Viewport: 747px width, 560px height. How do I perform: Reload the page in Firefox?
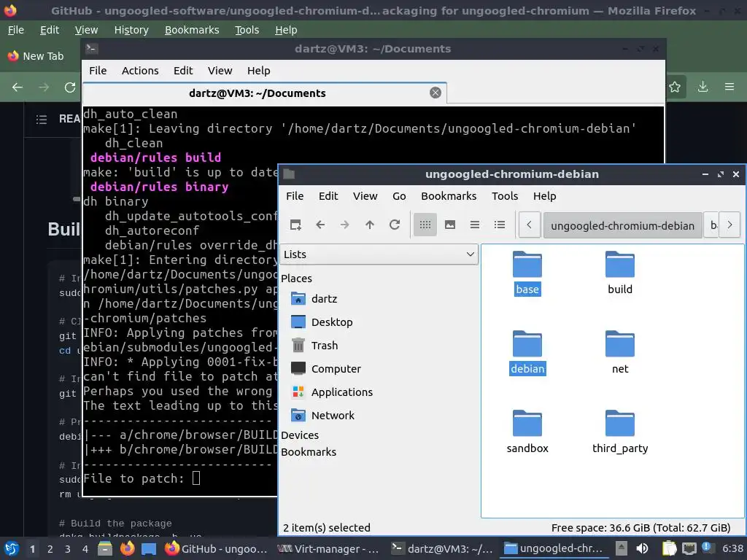(x=70, y=87)
